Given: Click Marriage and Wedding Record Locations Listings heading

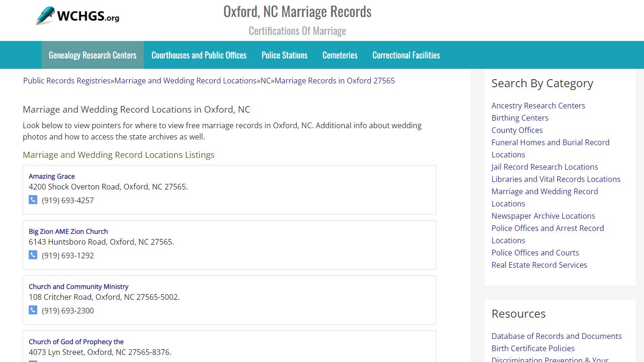Looking at the screenshot, I should 119,155.
